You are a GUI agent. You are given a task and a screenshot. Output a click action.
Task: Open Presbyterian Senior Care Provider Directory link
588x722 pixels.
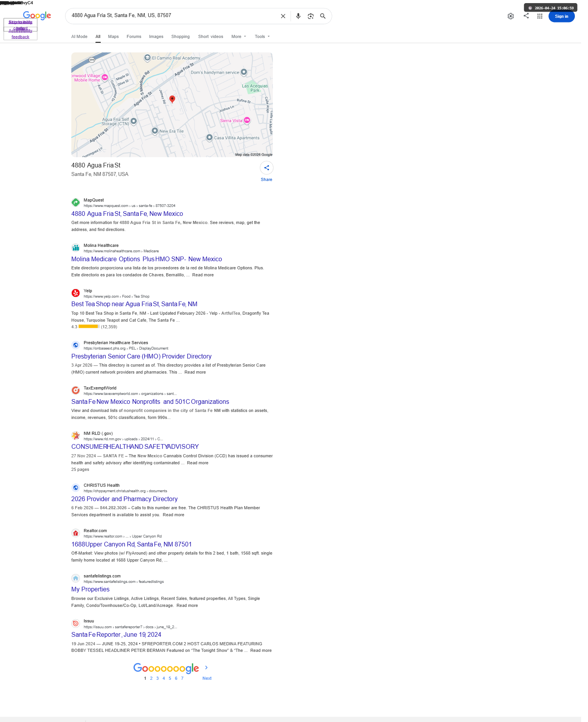tap(141, 357)
